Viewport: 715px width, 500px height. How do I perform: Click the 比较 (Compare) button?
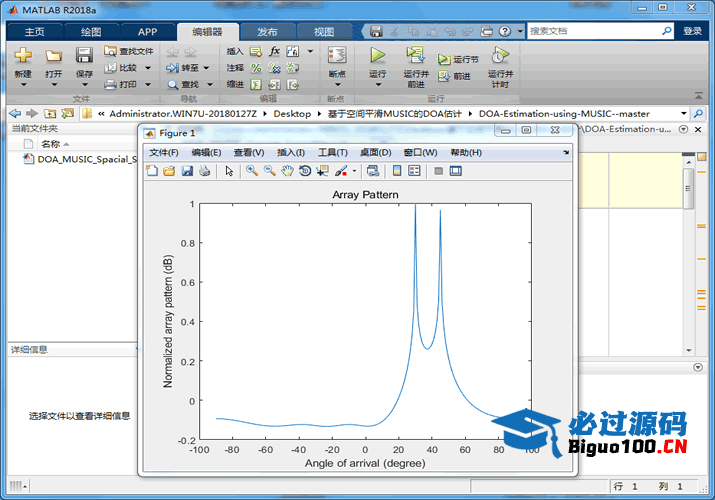click(121, 68)
